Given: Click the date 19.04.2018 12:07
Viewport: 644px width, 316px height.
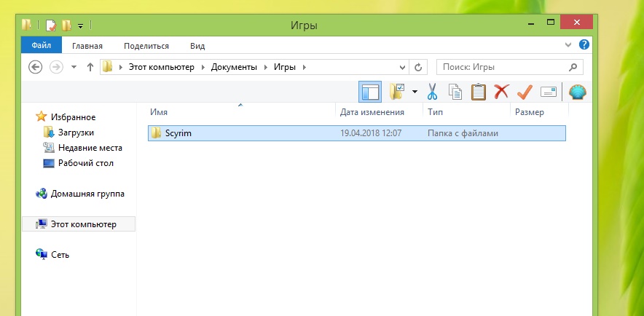Looking at the screenshot, I should click(x=371, y=133).
